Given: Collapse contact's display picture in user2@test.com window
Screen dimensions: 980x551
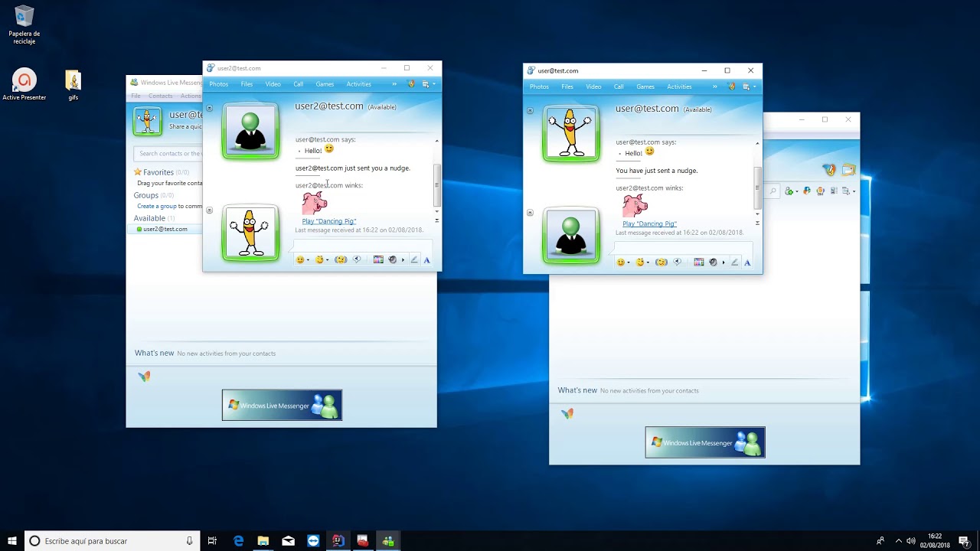Looking at the screenshot, I should click(x=209, y=108).
